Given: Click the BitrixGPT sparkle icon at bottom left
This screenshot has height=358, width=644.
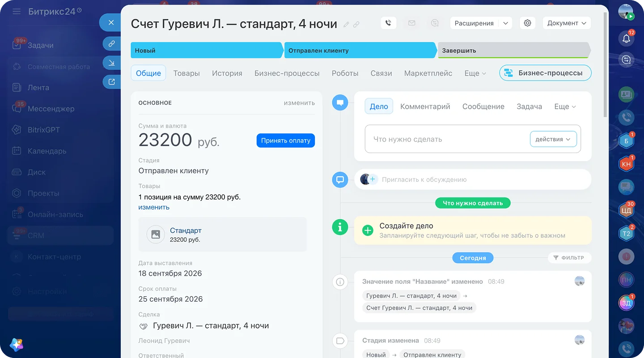Looking at the screenshot, I should [17, 345].
